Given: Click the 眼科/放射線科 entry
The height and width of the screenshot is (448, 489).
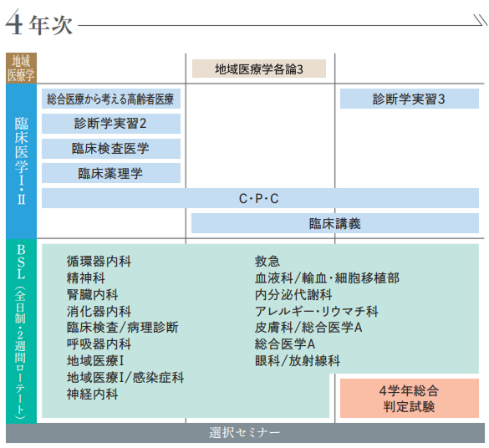Looking at the screenshot, I should coord(298,361).
